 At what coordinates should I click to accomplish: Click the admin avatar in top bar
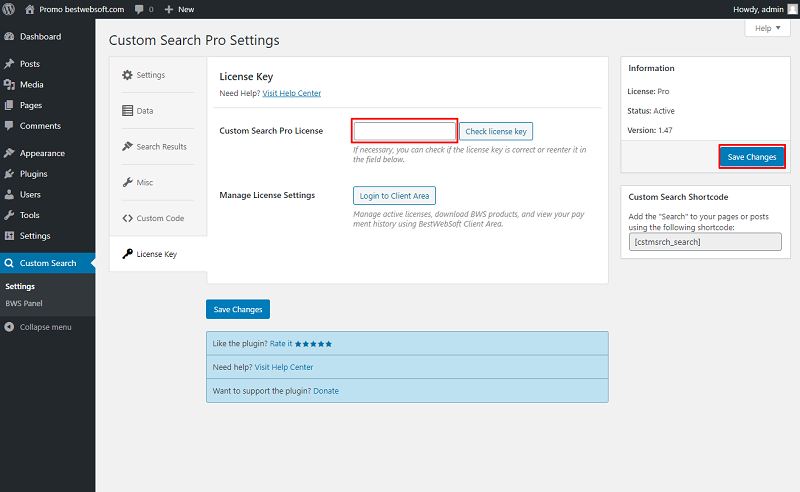(x=792, y=9)
